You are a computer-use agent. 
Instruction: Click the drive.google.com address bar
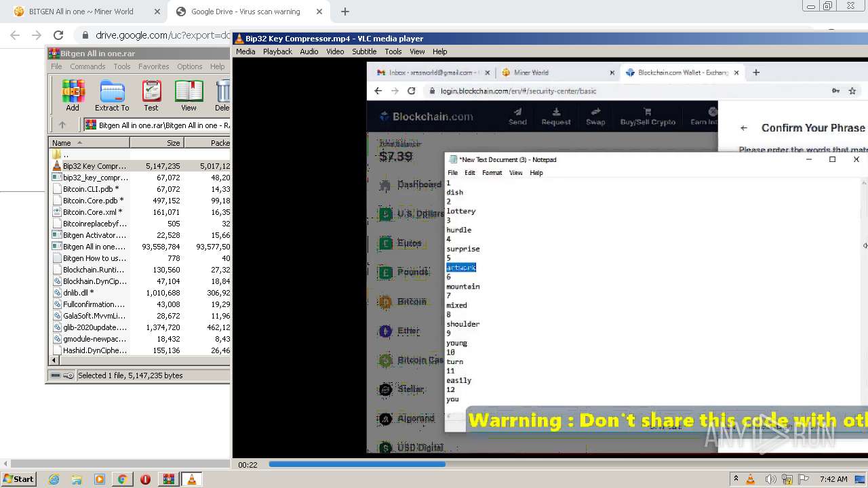[163, 35]
